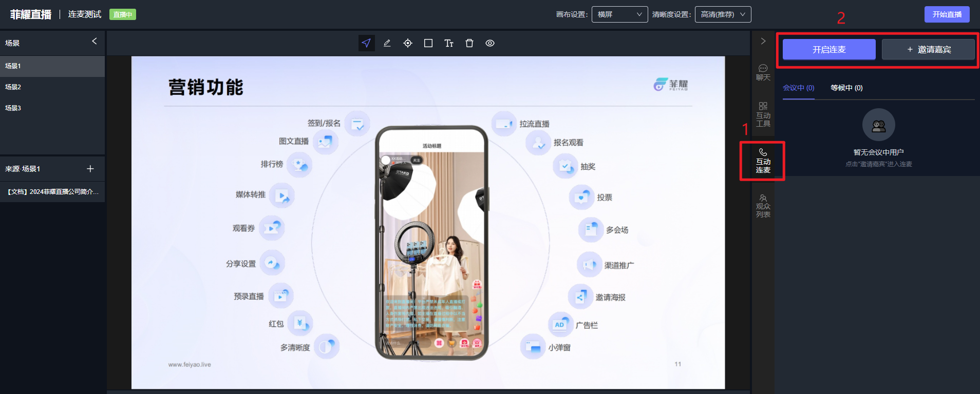Open the 观众列表 audience list
Screen dimensions: 980x394
pos(763,206)
